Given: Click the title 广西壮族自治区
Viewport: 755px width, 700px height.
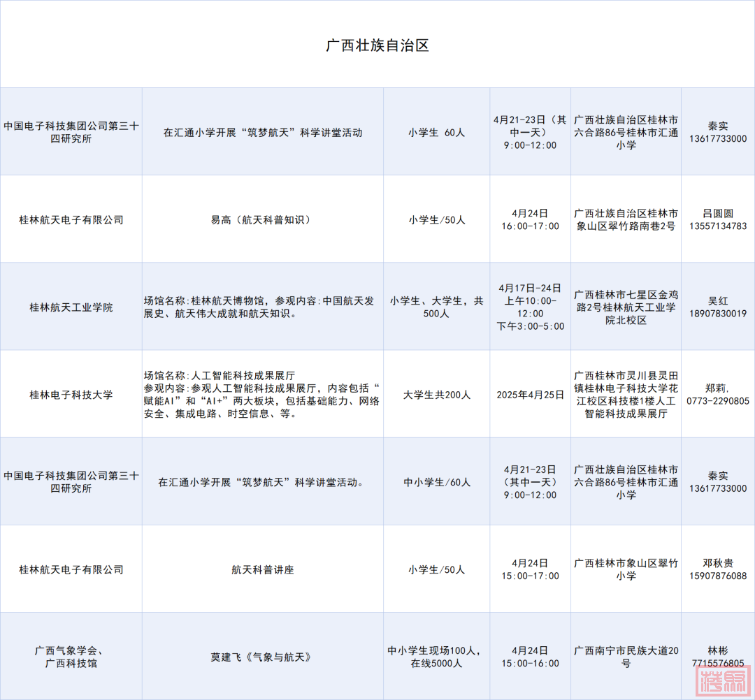Looking at the screenshot, I should 377,45.
